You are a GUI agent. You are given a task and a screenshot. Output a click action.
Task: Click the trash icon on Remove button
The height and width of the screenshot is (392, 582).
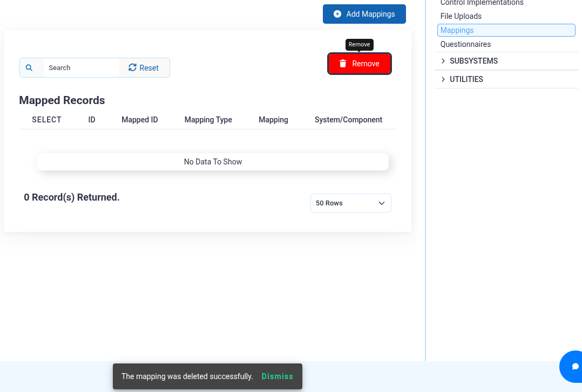[x=343, y=64]
